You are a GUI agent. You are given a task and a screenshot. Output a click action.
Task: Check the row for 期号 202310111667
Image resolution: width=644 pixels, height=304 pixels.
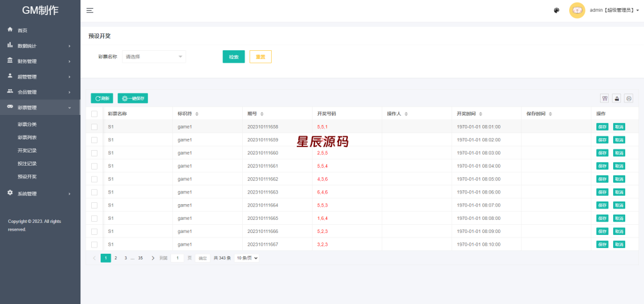click(x=94, y=244)
